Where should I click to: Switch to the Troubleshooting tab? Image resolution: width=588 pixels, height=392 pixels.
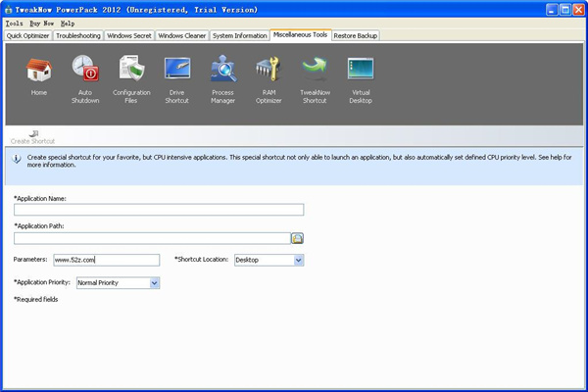(x=78, y=35)
